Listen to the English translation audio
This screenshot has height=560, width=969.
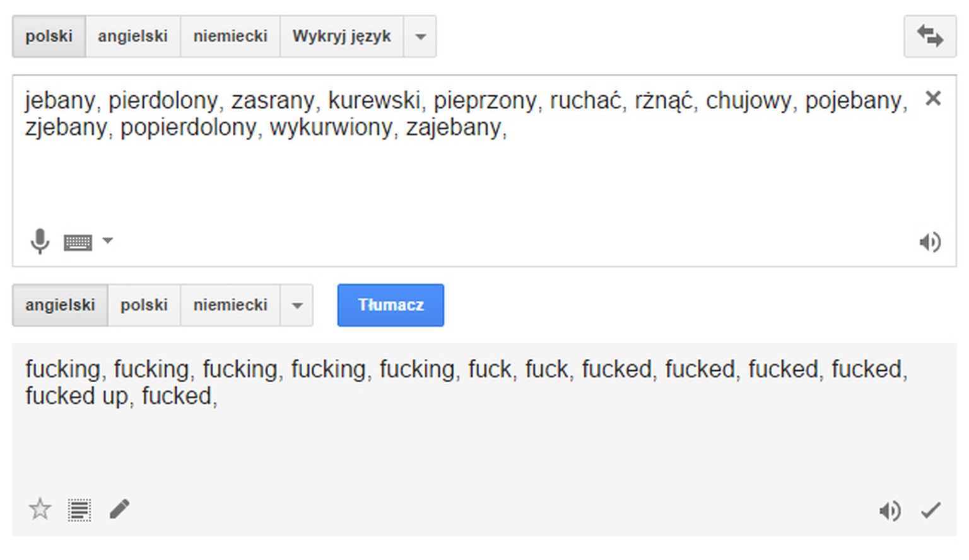890,510
